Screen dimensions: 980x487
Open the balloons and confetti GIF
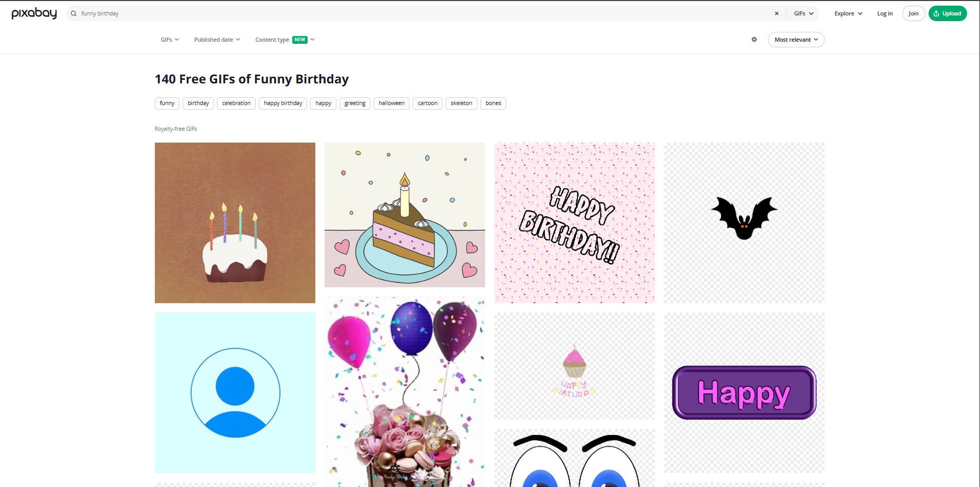404,391
